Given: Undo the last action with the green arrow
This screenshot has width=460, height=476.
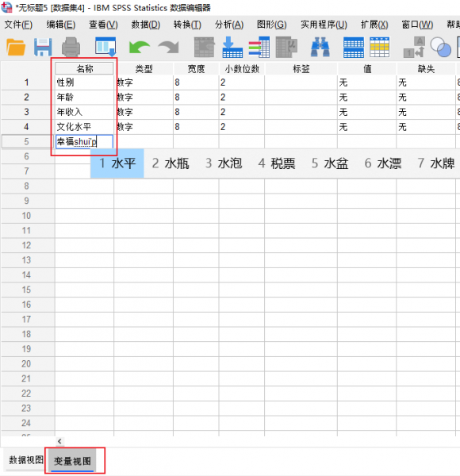Looking at the screenshot, I should [x=139, y=48].
